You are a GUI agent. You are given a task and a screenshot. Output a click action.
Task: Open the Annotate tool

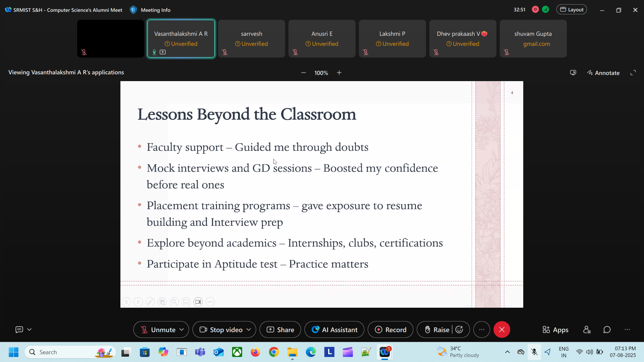click(x=603, y=73)
